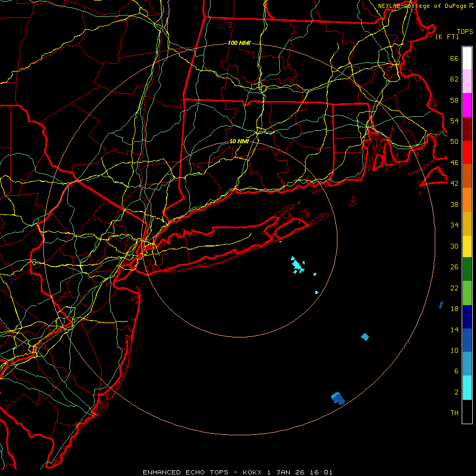Viewport: 476px width, 476px height.
Task: Click the cyan legend color band
Action: (467, 388)
